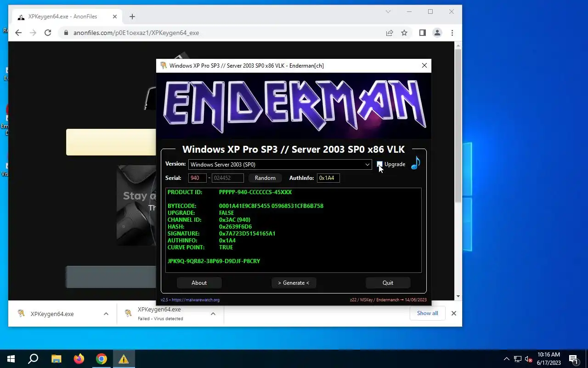Click the PRODUCT ID value PPPPP-940-CCCCCCS-45XXX
This screenshot has width=588, height=368.
pyautogui.click(x=255, y=192)
